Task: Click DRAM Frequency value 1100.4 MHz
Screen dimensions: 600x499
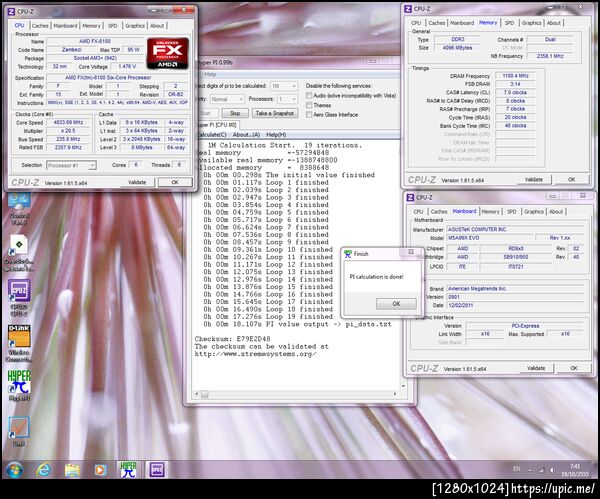Action: [x=515, y=76]
